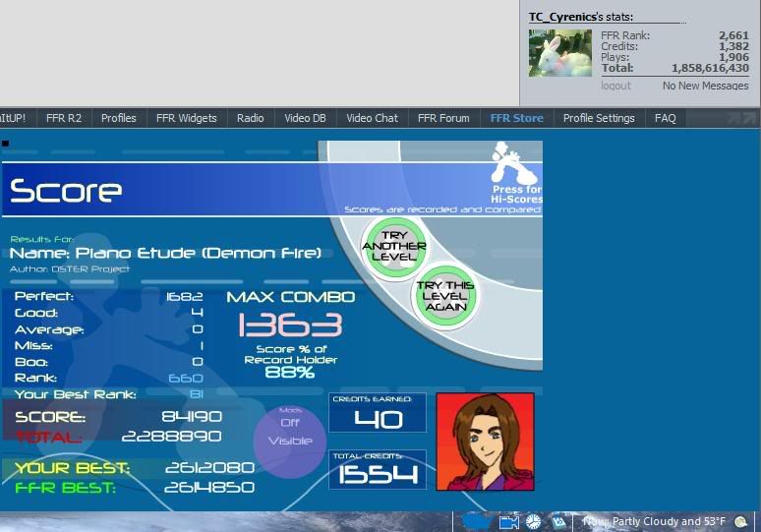The image size is (761, 532).
Task: Open the Radio navigation item
Action: 250,118
